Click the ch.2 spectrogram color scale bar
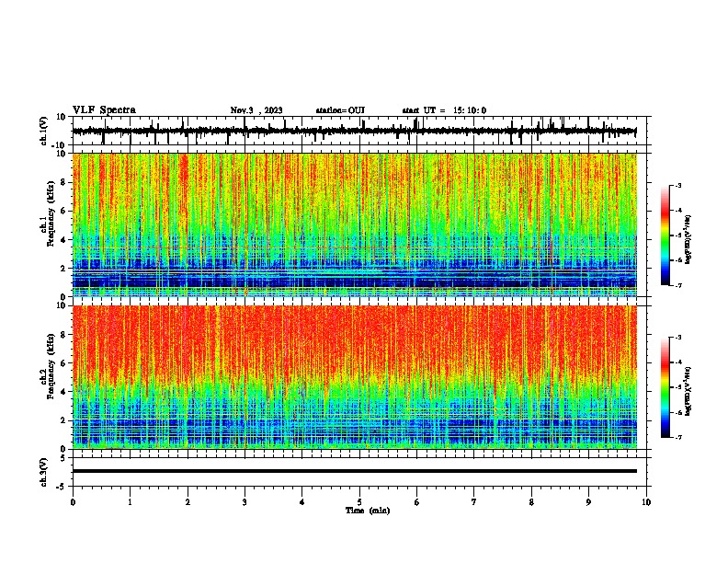Viewport: 728px width, 563px height. pos(665,387)
